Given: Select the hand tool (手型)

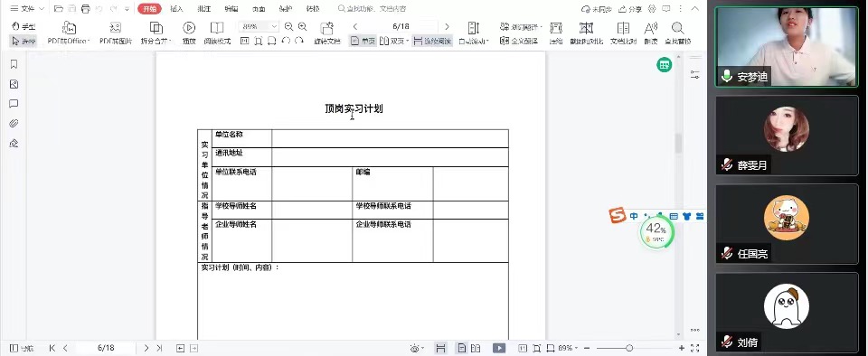Looking at the screenshot, I should [24, 26].
